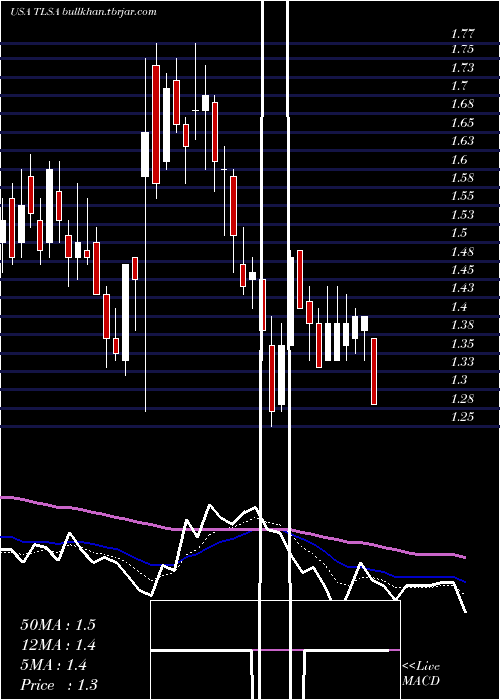This screenshot has height=700, width=500.
Task: Click the 1.77 price axis label
Action: tap(462, 34)
